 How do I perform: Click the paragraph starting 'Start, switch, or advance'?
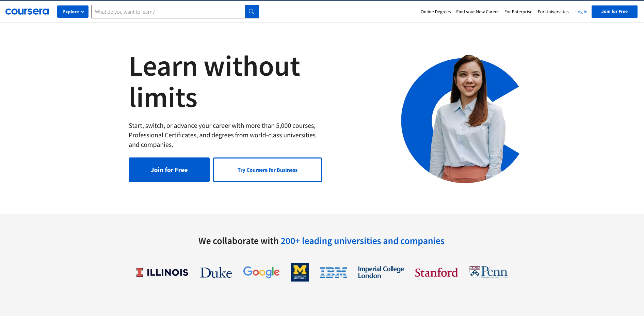222,135
